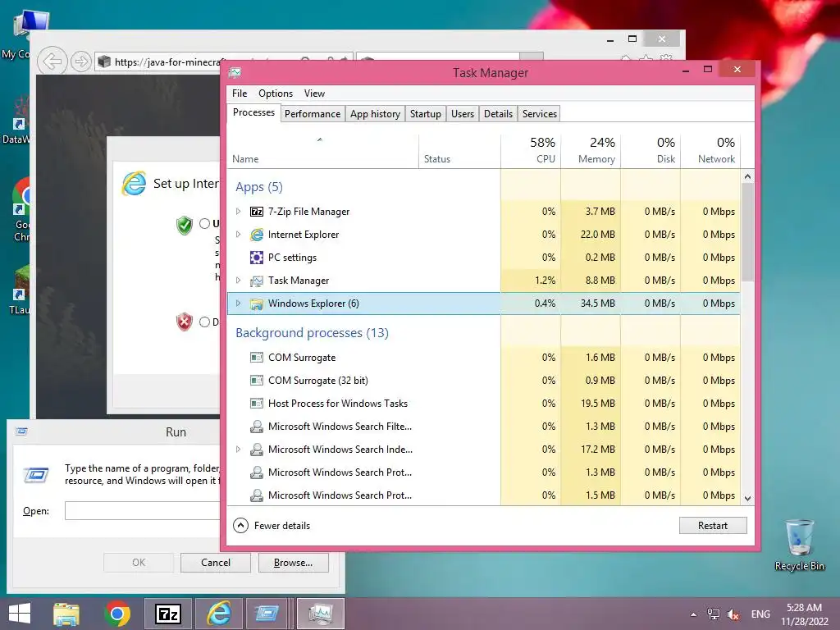Click the Fewer details link
840x630 pixels.
coord(282,526)
